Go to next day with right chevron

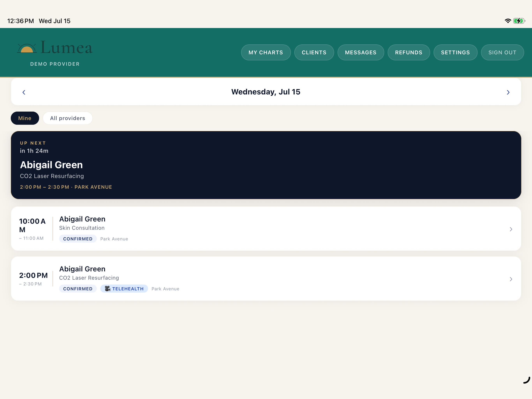[508, 92]
